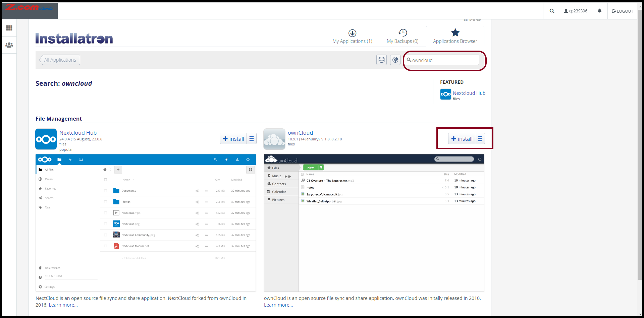Open the ownCloud title link
This screenshot has width=644, height=318.
click(x=300, y=133)
